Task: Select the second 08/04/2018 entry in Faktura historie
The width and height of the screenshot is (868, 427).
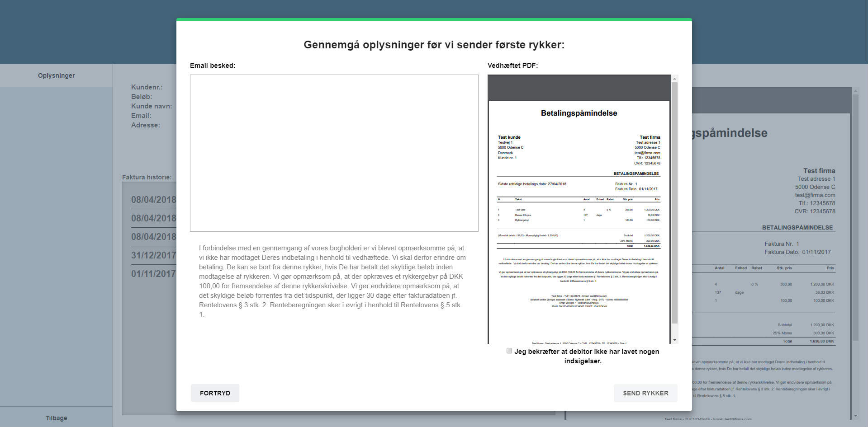Action: pos(153,218)
